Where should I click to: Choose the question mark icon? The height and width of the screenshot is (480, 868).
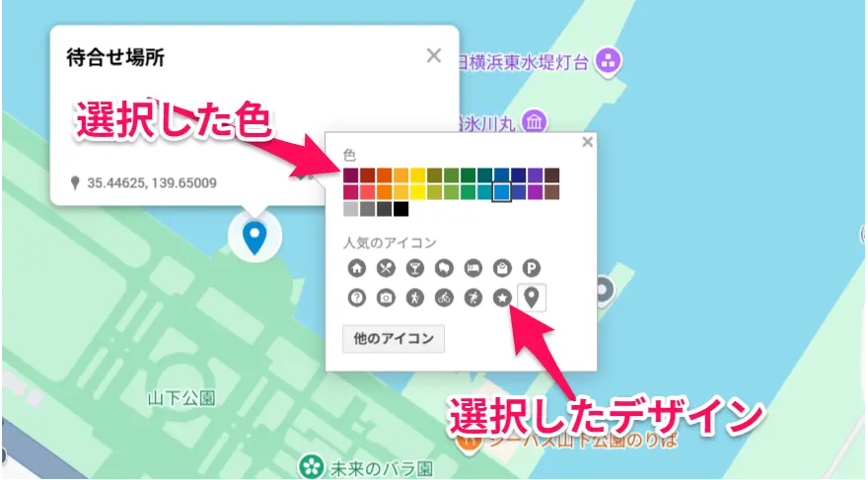(x=357, y=298)
